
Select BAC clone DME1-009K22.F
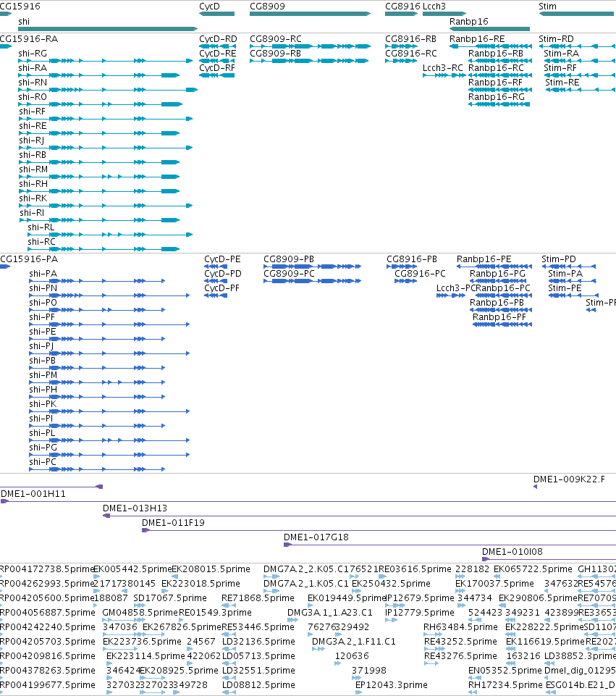[535, 487]
